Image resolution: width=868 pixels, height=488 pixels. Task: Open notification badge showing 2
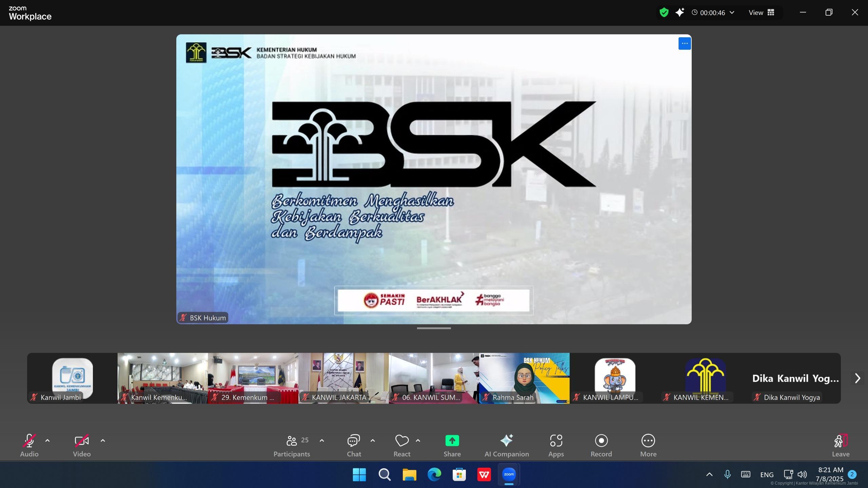[x=852, y=474]
